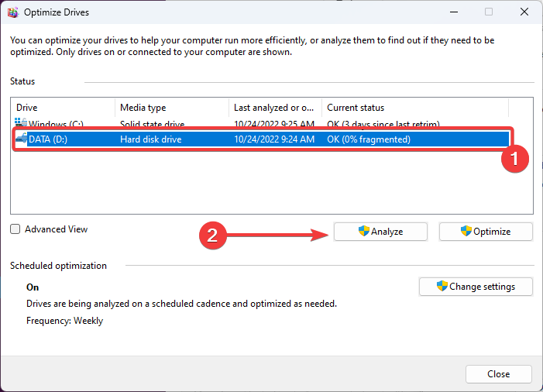The height and width of the screenshot is (392, 543).
Task: Click the 'OK (0% fragmented)' status cell
Action: pyautogui.click(x=369, y=139)
